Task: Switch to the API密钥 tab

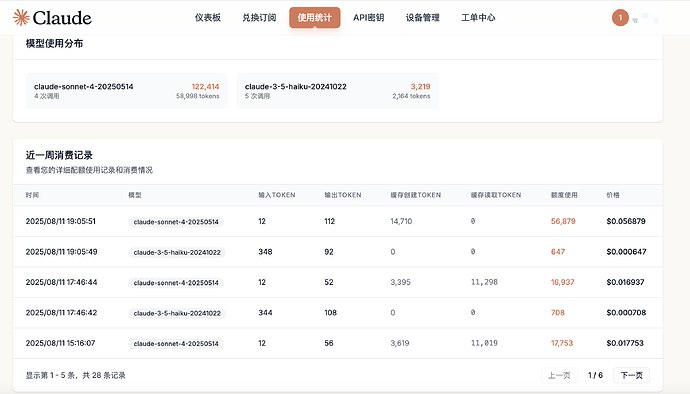Action: (369, 18)
